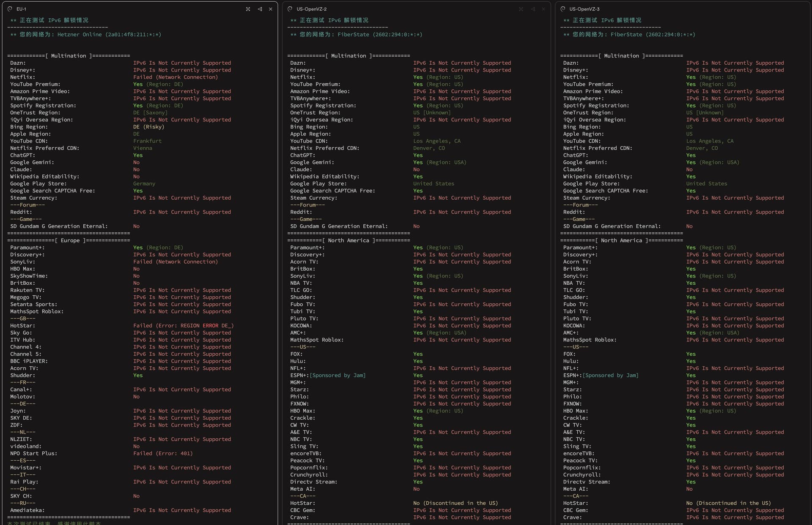The height and width of the screenshot is (525, 812).
Task: Click the 'SkyShowTime:' label in EU-1
Action: pyautogui.click(x=29, y=276)
